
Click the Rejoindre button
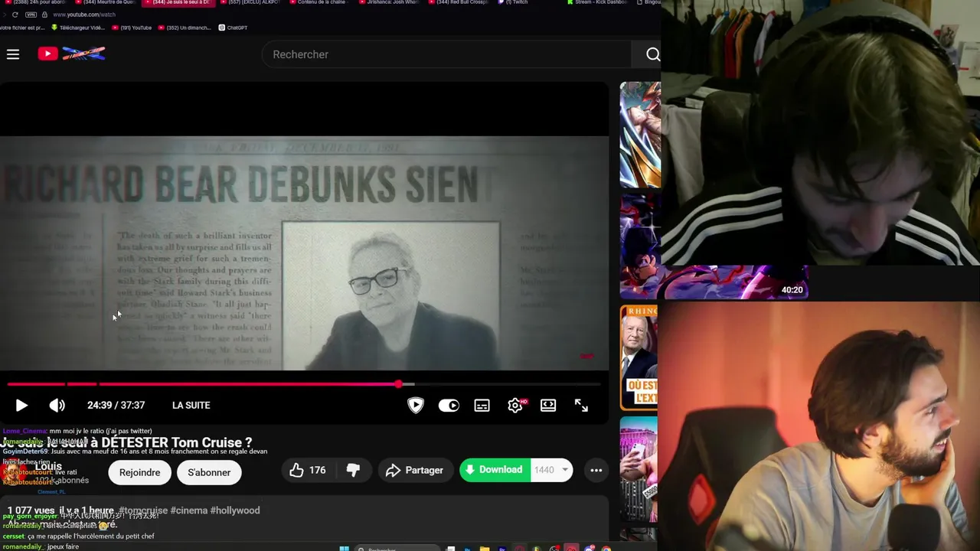[139, 472]
